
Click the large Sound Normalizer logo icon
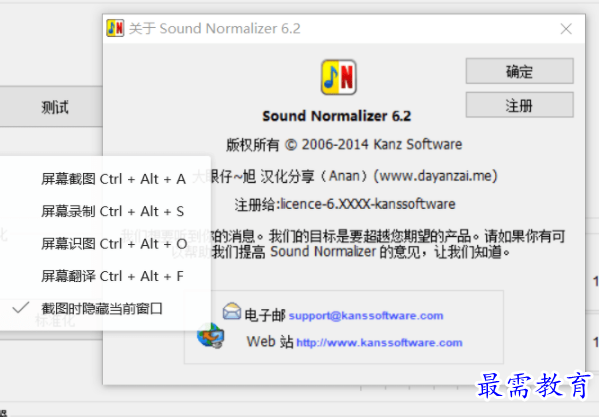338,77
